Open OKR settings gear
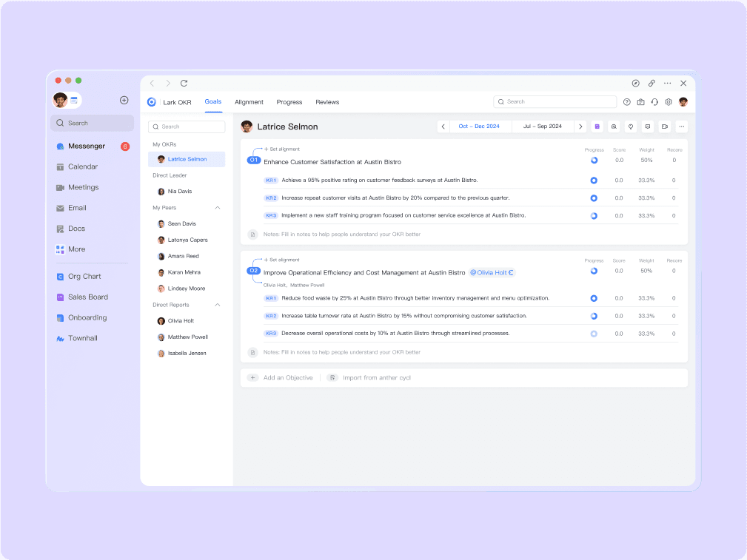This screenshot has width=747, height=560. tap(669, 102)
